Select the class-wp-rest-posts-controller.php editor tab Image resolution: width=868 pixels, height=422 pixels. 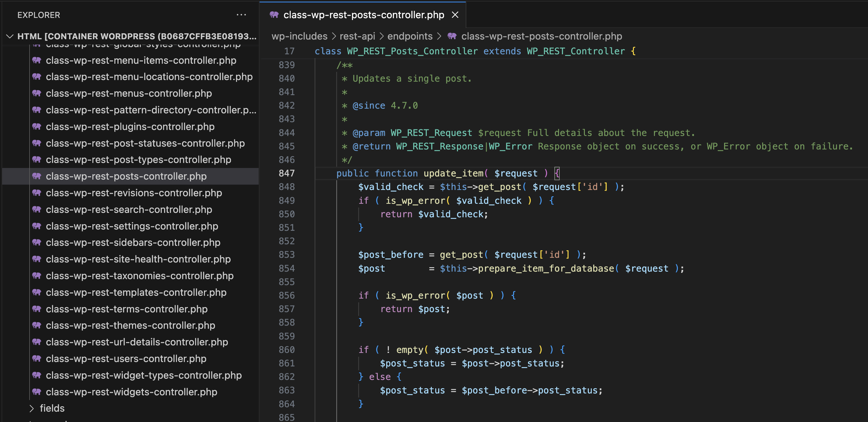[363, 15]
